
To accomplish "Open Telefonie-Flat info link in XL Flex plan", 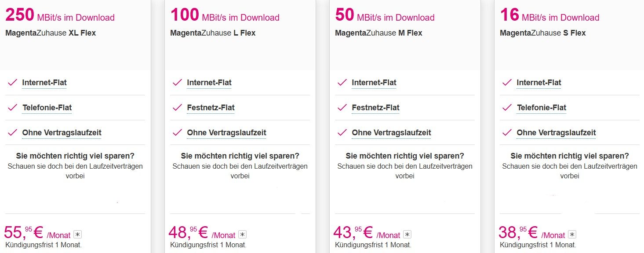I will click(x=47, y=108).
